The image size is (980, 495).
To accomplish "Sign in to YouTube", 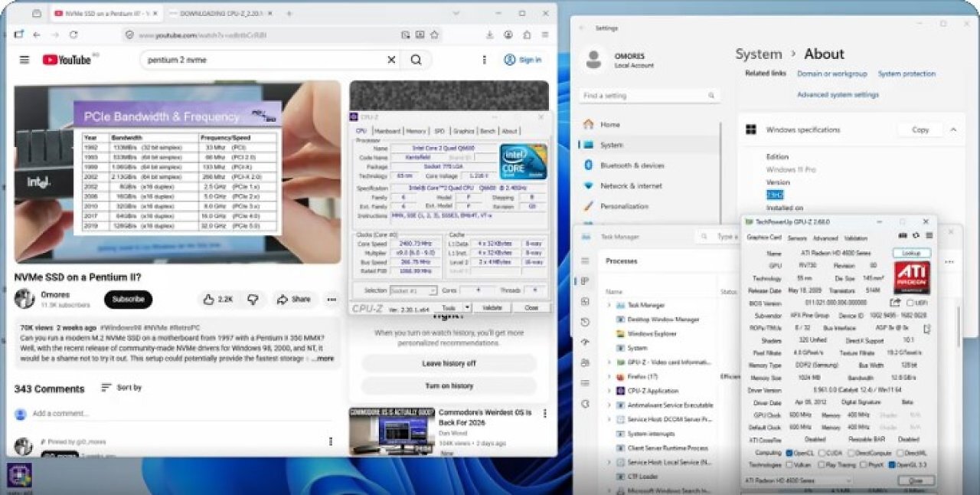I will pos(522,60).
